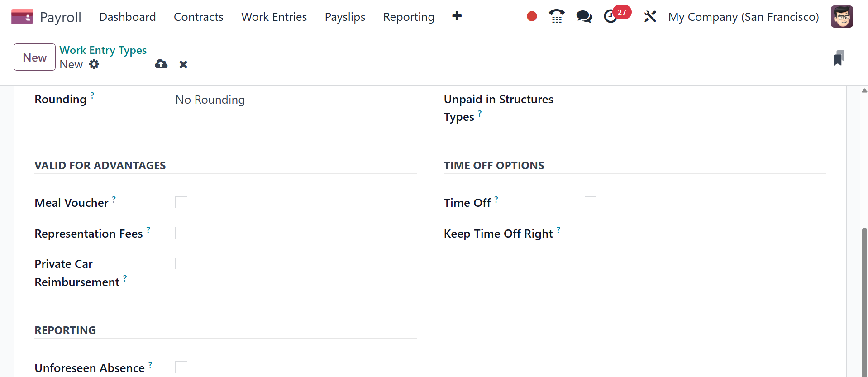Click the red recording indicator icon
The height and width of the screenshot is (377, 868).
(x=532, y=17)
